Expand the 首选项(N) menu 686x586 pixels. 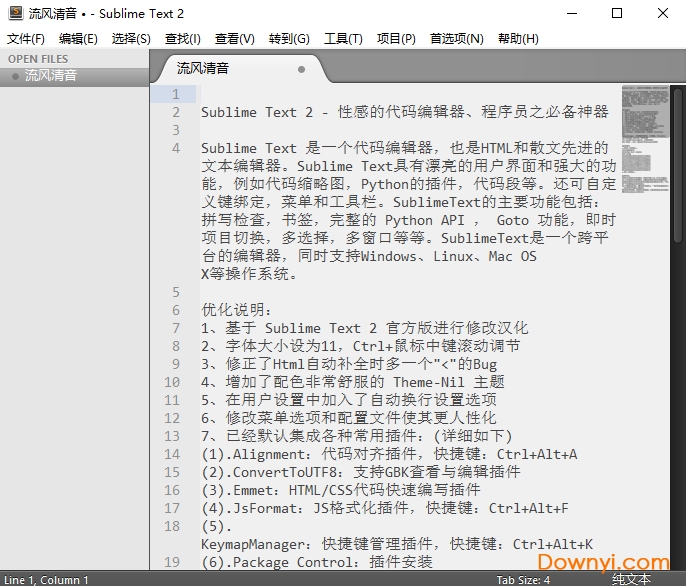(x=456, y=39)
